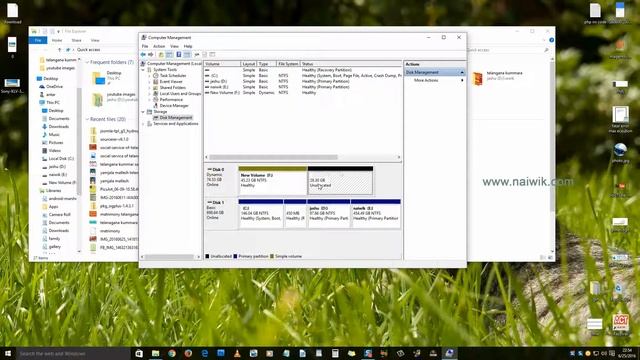The image size is (640, 360).
Task: Select the Recovery Partition volume row
Action: click(x=303, y=70)
